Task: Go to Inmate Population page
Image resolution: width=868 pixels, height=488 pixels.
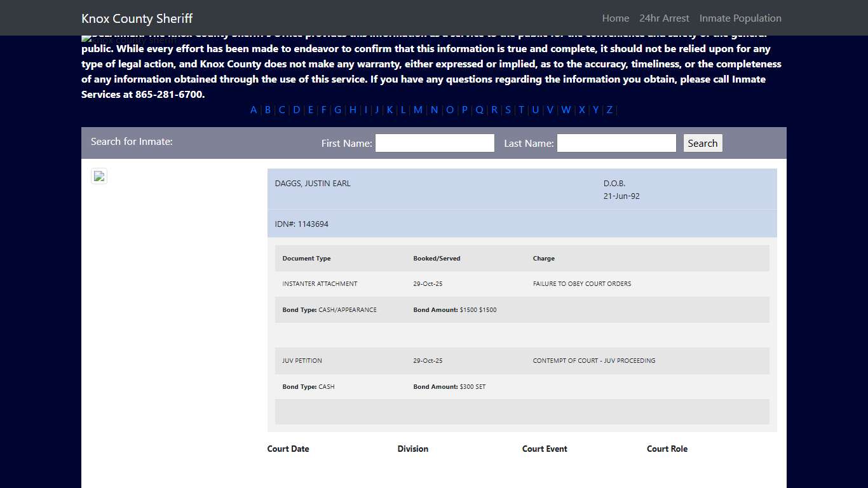Action: click(740, 18)
